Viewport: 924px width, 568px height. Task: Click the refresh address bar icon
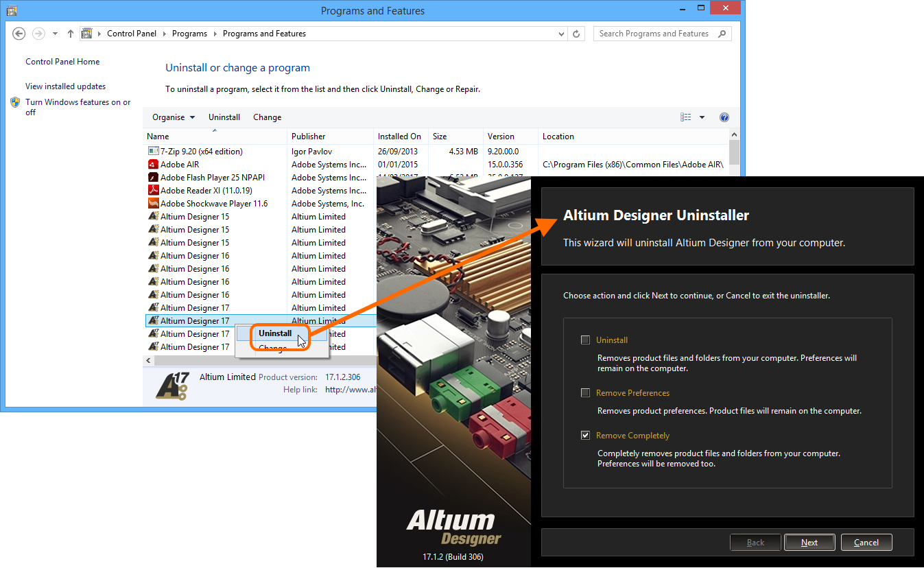pyautogui.click(x=577, y=34)
